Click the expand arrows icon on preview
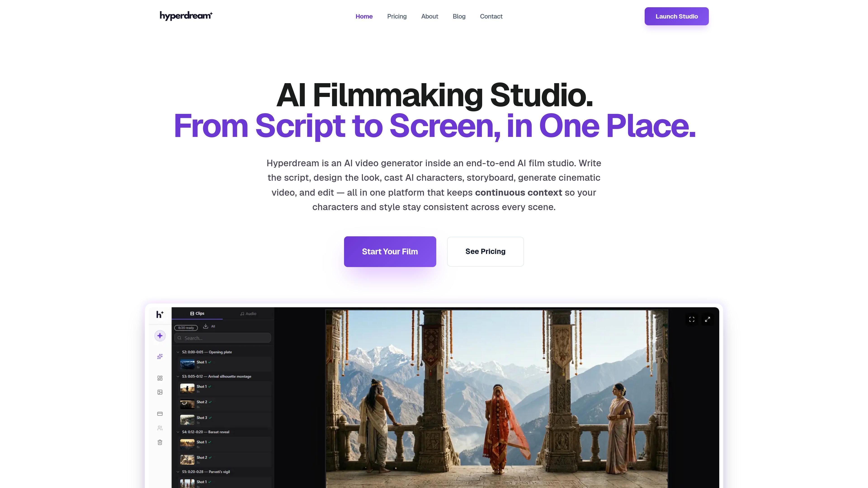This screenshot has height=488, width=868. coord(708,319)
